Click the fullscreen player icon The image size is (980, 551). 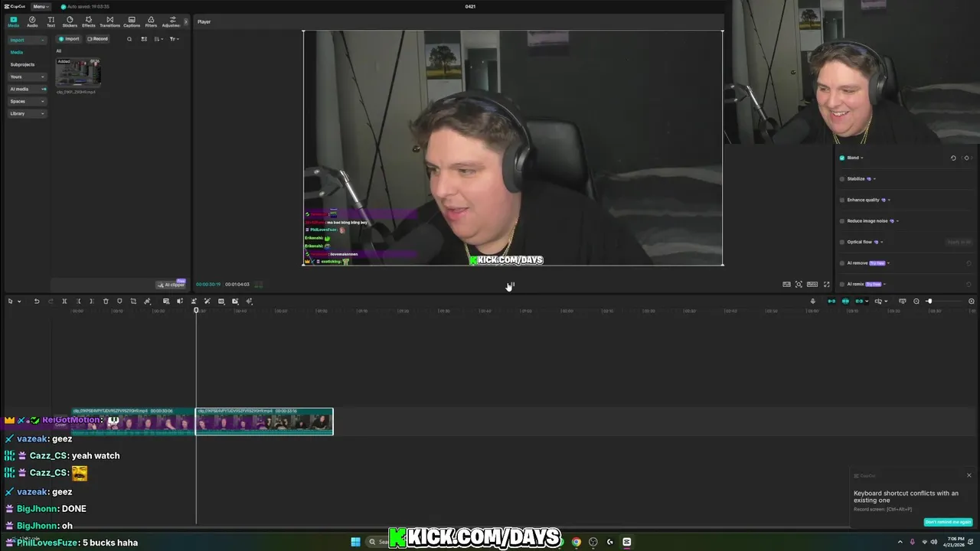coord(826,285)
